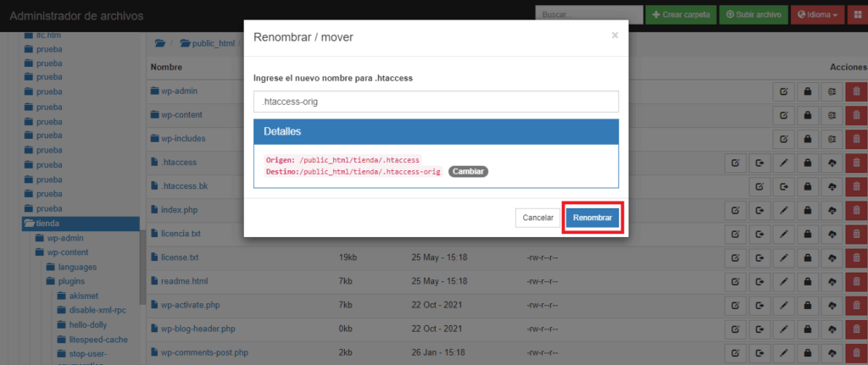Click the Renombrar button in the dialog

coord(593,218)
